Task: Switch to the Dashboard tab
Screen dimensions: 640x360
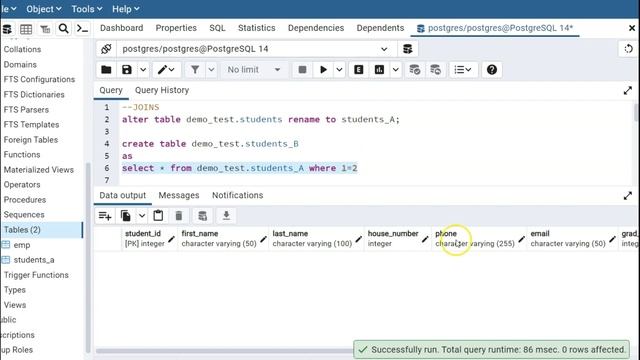Action: click(x=122, y=28)
